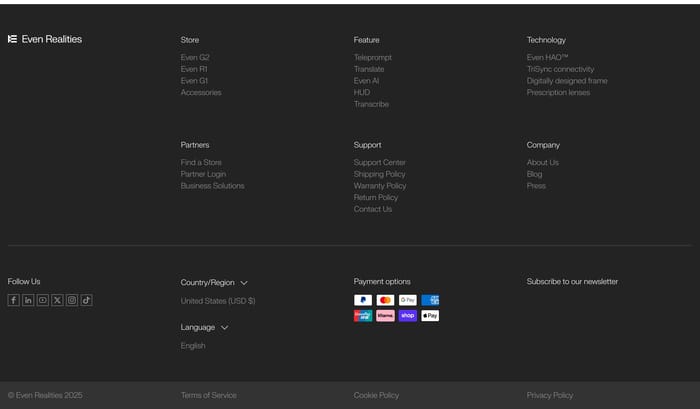This screenshot has height=409, width=700.
Task: Click the Even Realities logo
Action: 45,39
